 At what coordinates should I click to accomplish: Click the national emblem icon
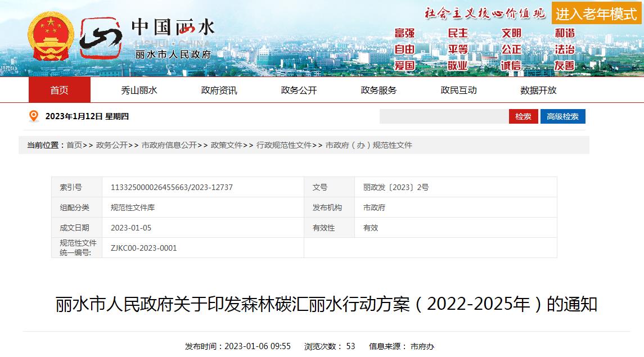click(x=51, y=38)
